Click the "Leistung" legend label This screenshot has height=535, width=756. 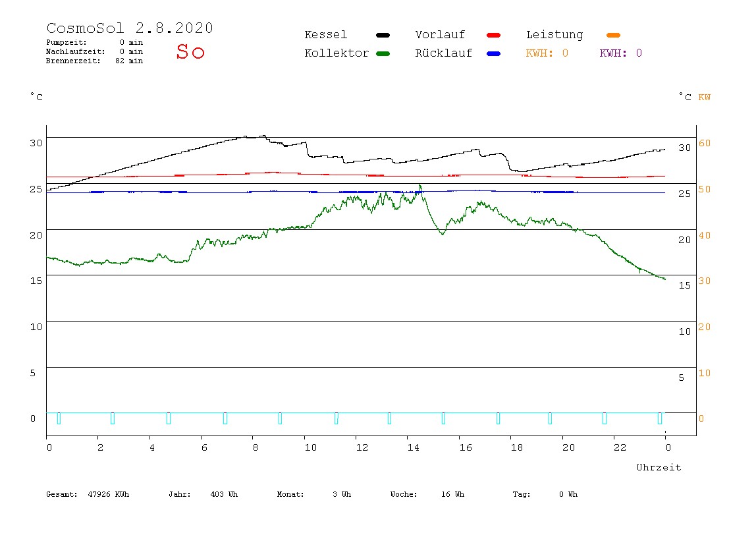(554, 35)
